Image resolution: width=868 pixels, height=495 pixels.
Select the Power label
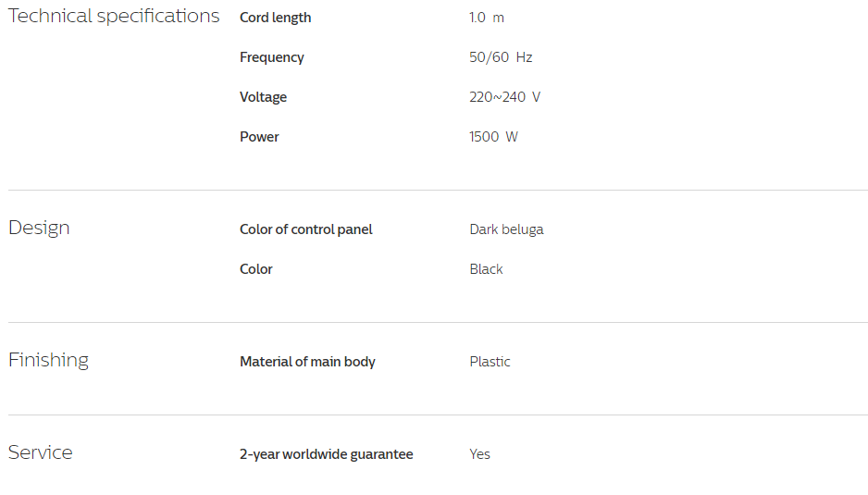pos(259,137)
